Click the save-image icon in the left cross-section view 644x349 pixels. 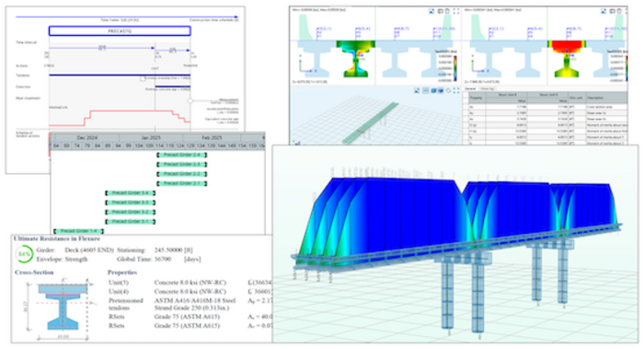click(431, 11)
